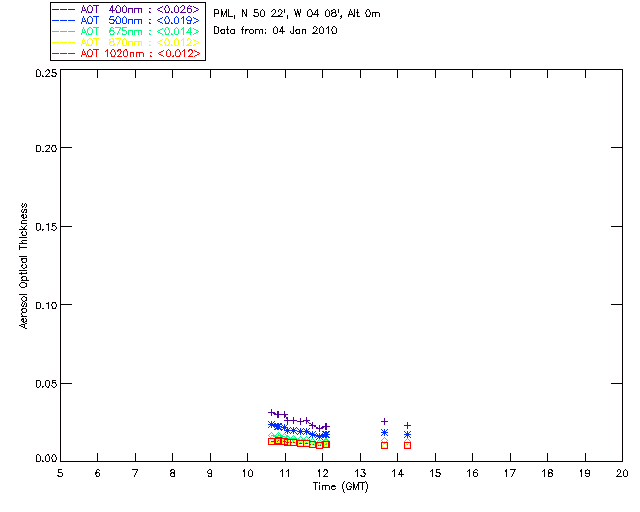Click the 0.20 y-axis label
This screenshot has width=640, height=512.
[x=46, y=148]
